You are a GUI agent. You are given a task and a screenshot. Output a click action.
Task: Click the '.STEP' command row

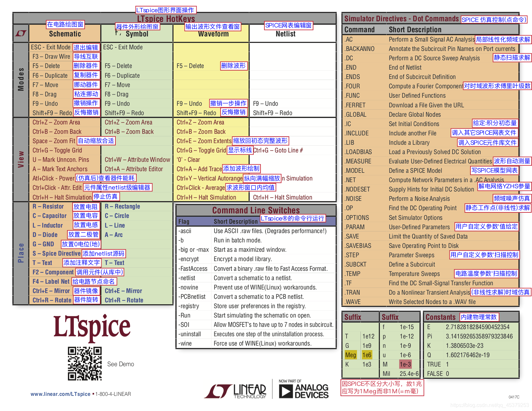point(430,255)
